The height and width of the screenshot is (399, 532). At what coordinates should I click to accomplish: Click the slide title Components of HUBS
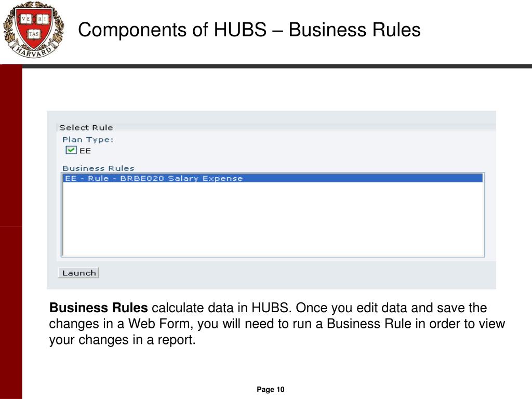click(249, 30)
